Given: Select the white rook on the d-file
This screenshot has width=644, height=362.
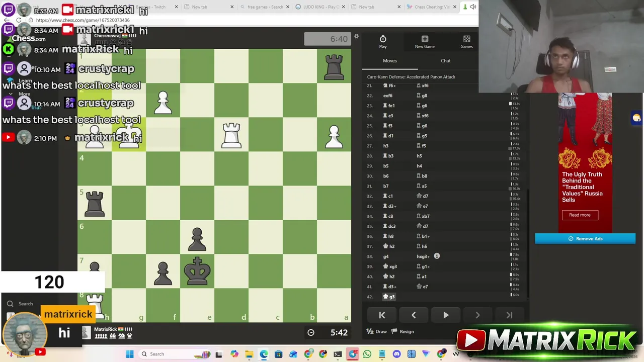Looking at the screenshot, I should click(x=231, y=135).
